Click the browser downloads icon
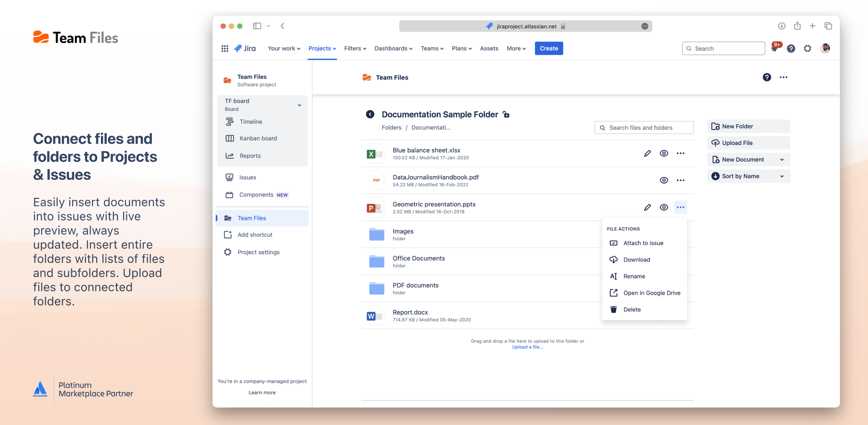 782,26
